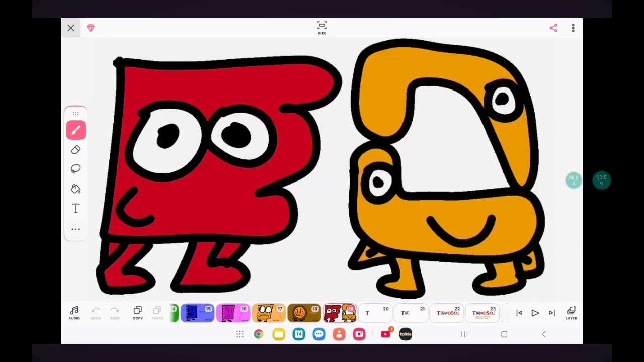
Task: Select frame 15 thumbnail
Action: 197,313
